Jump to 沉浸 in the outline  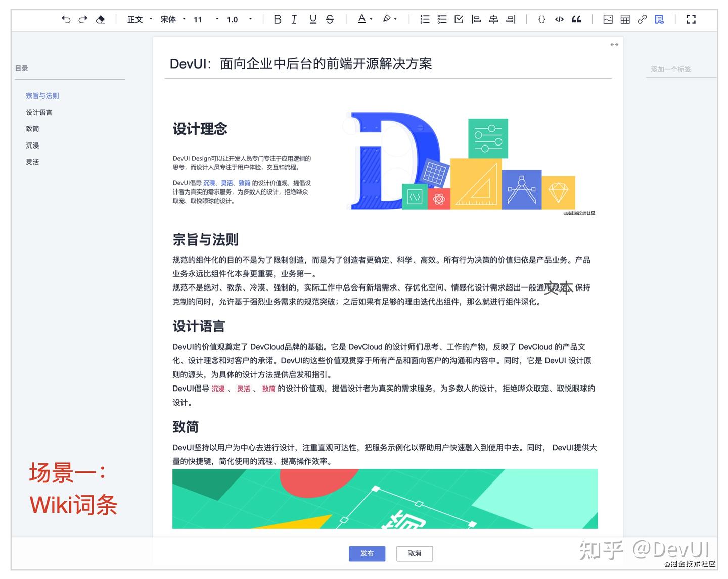tap(32, 146)
